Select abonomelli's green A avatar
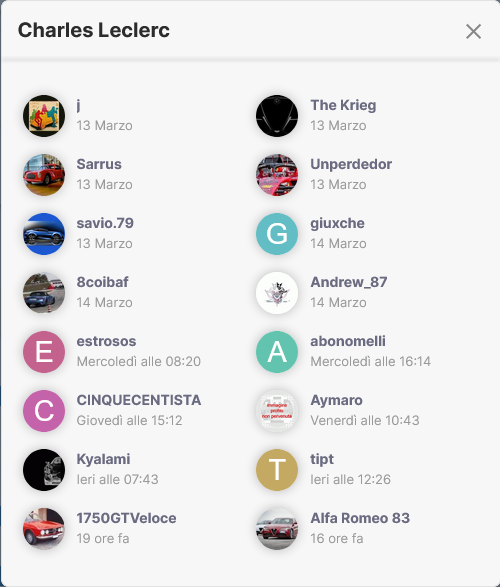 click(277, 352)
